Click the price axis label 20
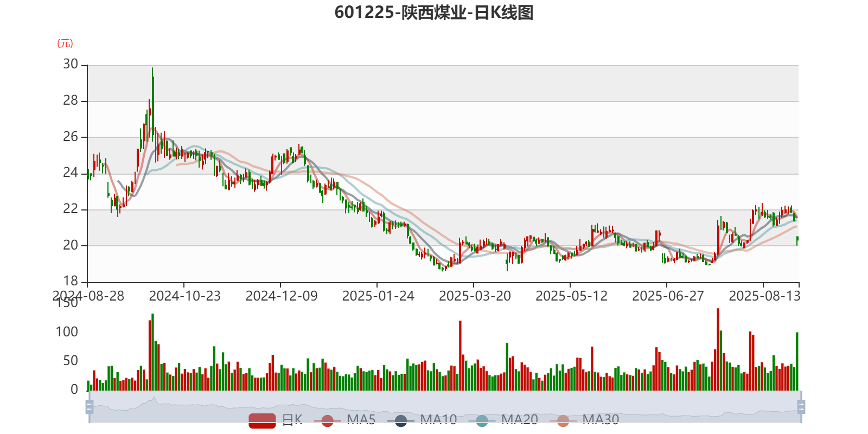The width and height of the screenshot is (868, 434). click(x=71, y=245)
